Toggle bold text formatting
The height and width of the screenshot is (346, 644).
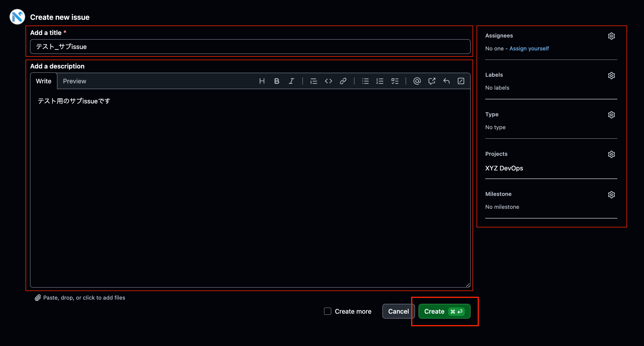point(277,81)
